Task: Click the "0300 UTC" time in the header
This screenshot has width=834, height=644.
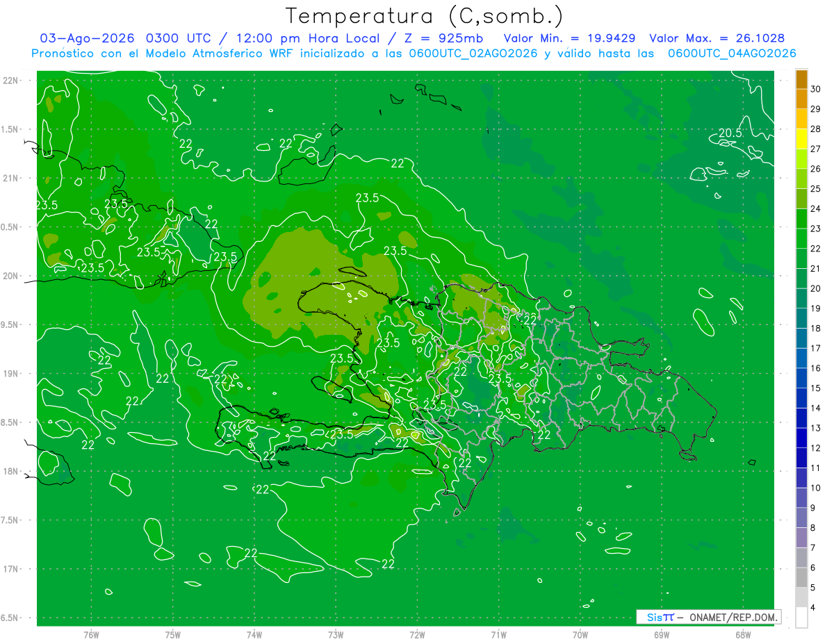Action: pos(178,38)
